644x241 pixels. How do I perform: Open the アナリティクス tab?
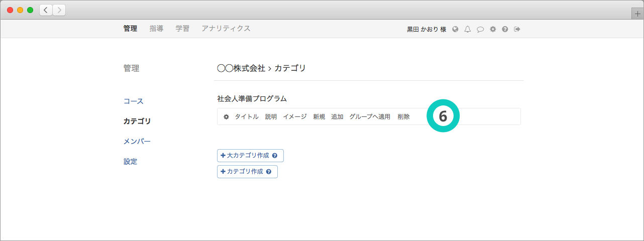point(226,29)
